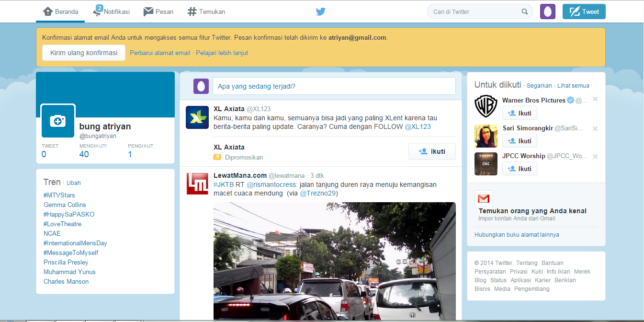Dismiss Warner Bros Pictures suggestion
The width and height of the screenshot is (644, 322).
pos(595,99)
